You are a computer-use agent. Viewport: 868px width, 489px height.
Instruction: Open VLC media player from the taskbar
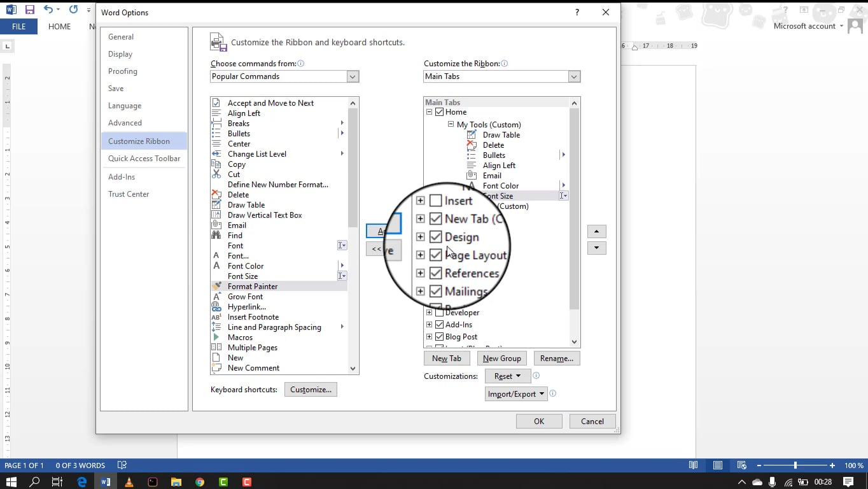coord(129,482)
